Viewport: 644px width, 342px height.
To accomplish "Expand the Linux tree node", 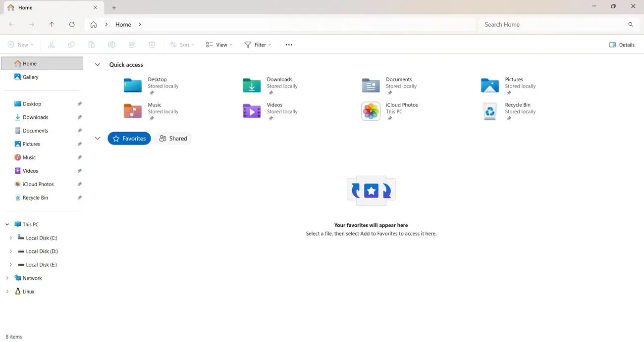I will (7, 292).
